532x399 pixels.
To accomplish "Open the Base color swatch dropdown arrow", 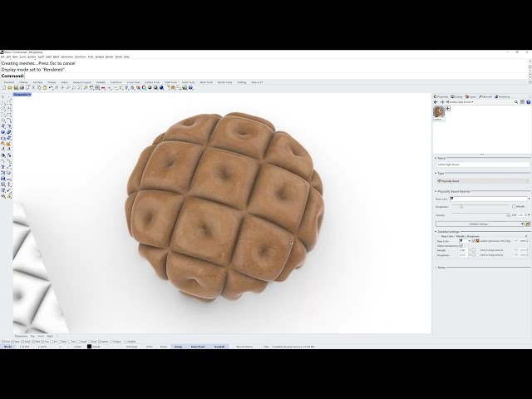I will [x=529, y=199].
